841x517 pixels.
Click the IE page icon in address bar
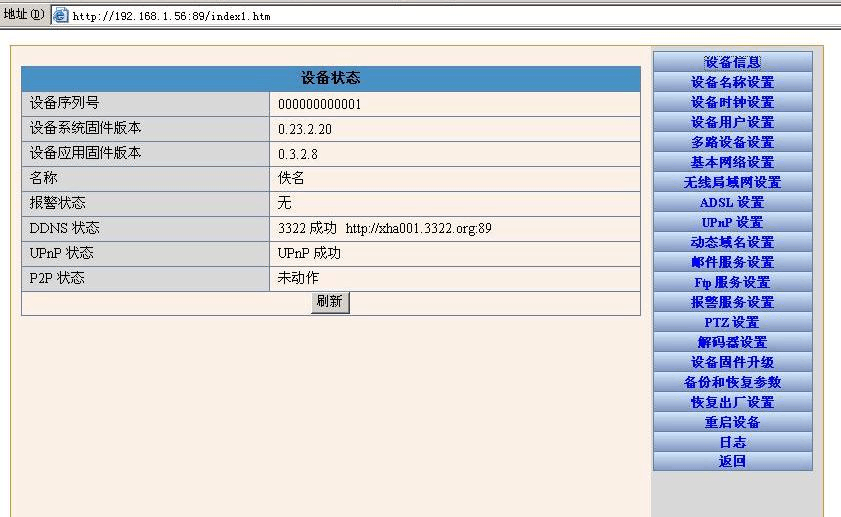60,16
